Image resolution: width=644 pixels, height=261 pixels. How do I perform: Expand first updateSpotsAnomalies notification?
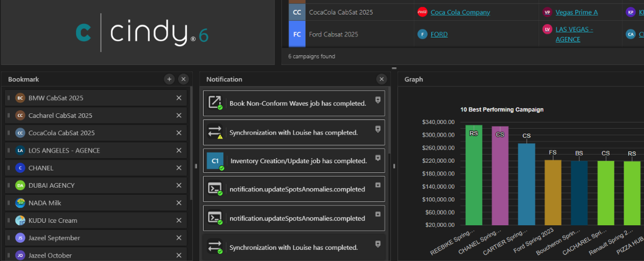[378, 185]
